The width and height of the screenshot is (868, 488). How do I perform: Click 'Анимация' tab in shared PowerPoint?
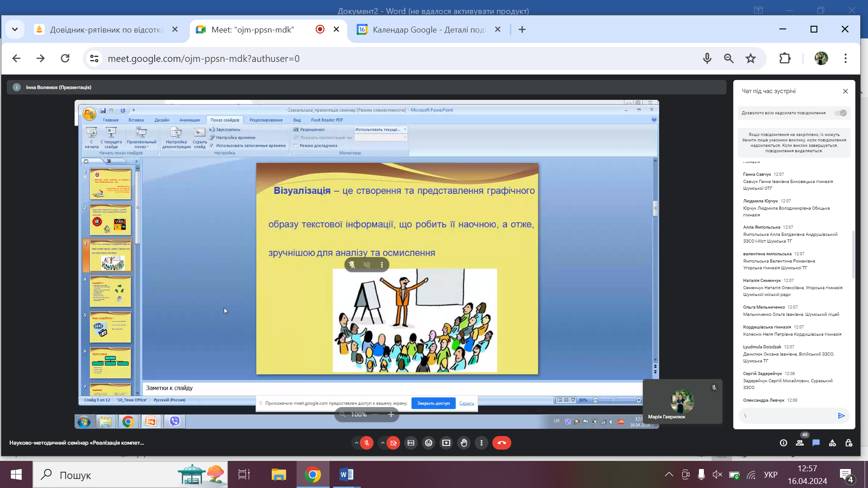189,120
